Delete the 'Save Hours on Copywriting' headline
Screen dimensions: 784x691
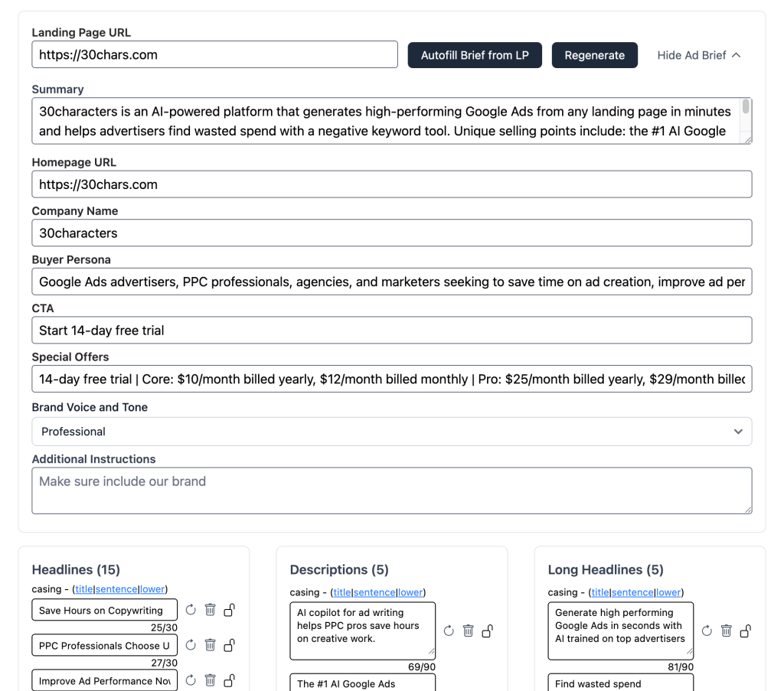tap(210, 610)
